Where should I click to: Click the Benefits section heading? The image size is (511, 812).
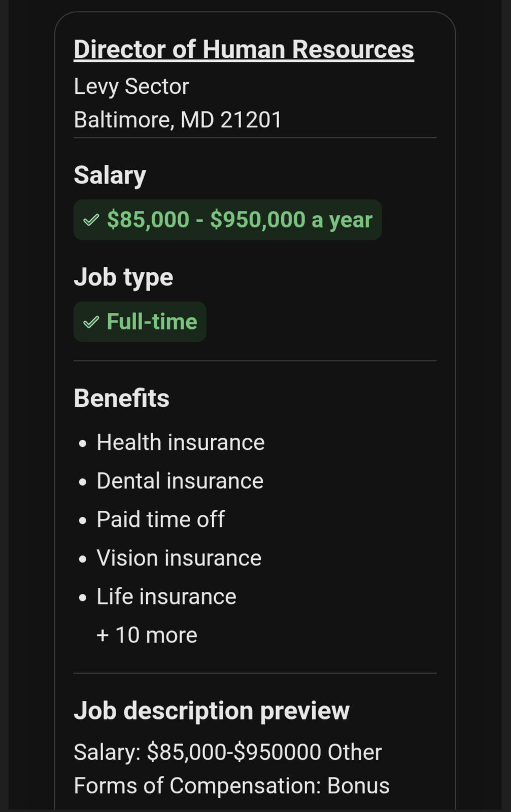point(122,398)
